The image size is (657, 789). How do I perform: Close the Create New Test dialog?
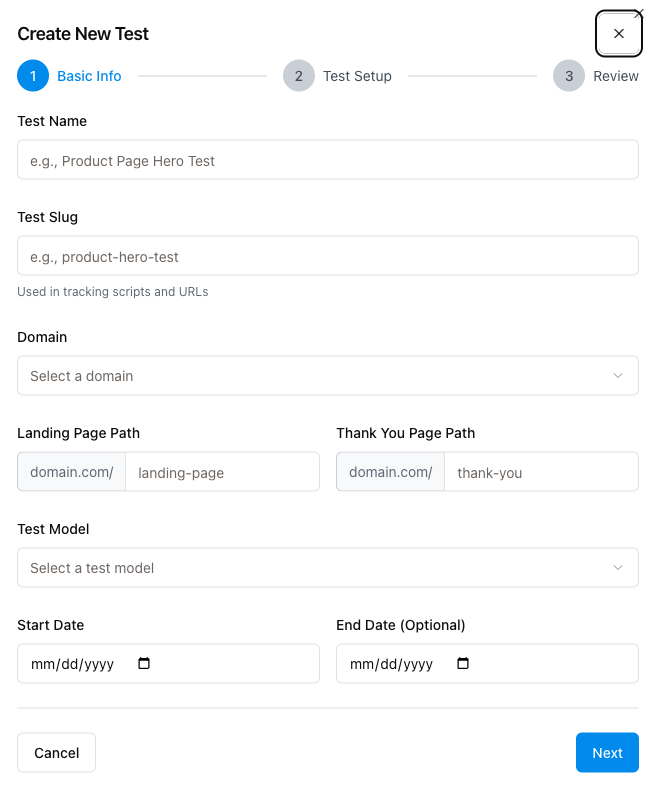(618, 34)
